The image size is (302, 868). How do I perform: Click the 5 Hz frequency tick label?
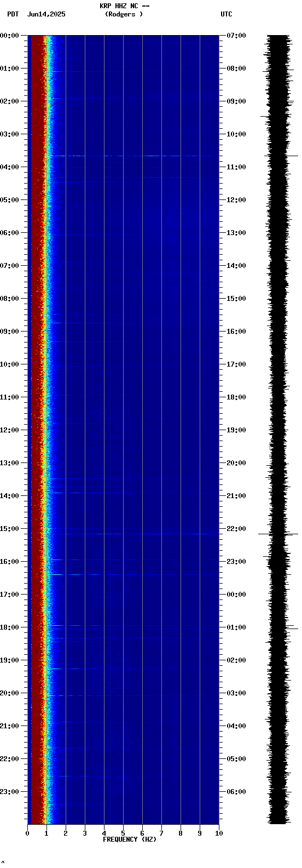tap(123, 833)
